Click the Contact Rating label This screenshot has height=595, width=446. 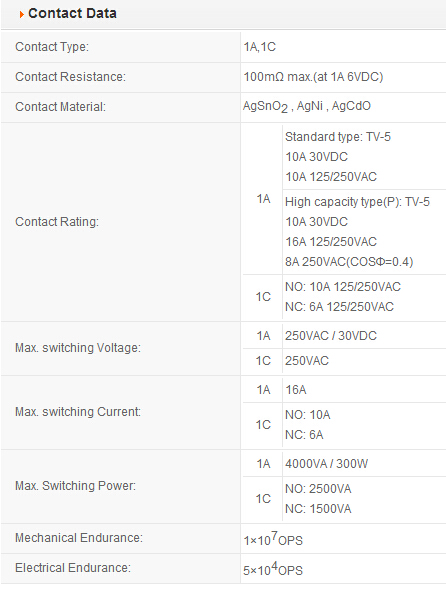[57, 222]
